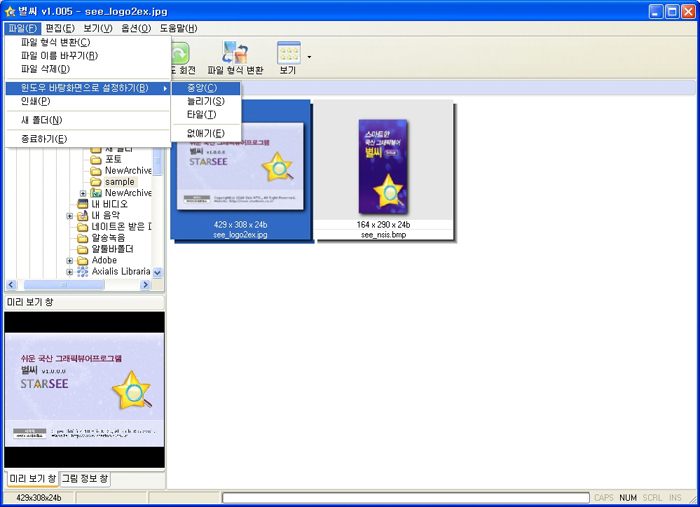Choose 인쇄(P) from file menu

coord(88,101)
